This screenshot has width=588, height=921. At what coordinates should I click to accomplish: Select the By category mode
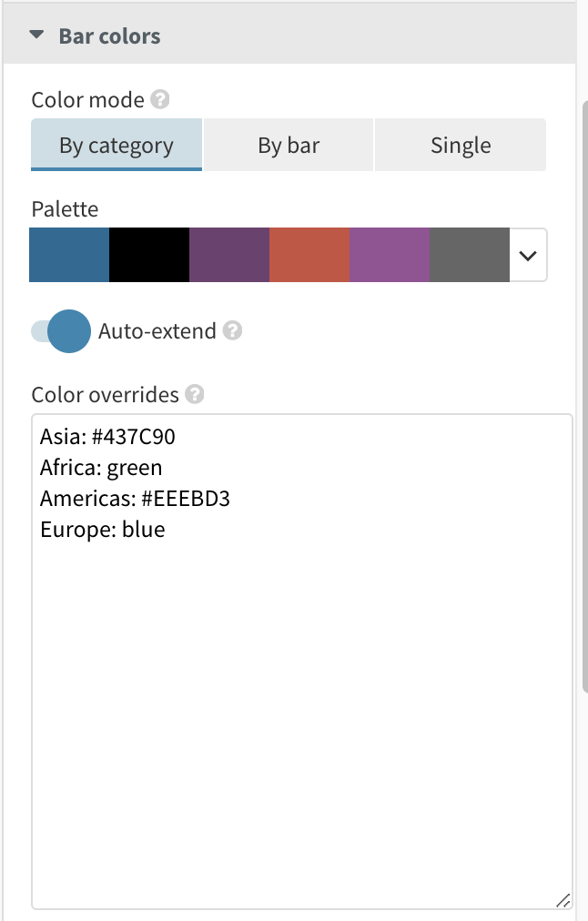coord(117,144)
